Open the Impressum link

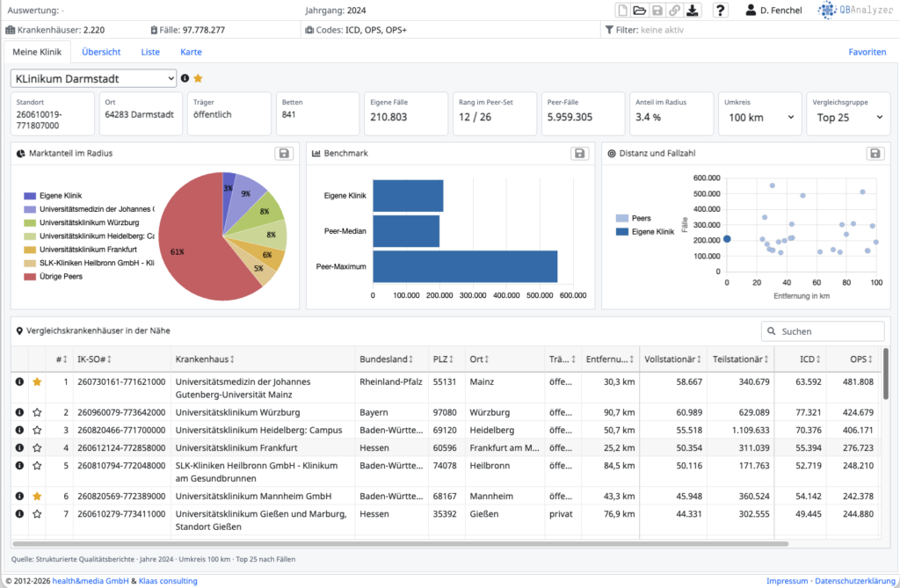tap(787, 581)
